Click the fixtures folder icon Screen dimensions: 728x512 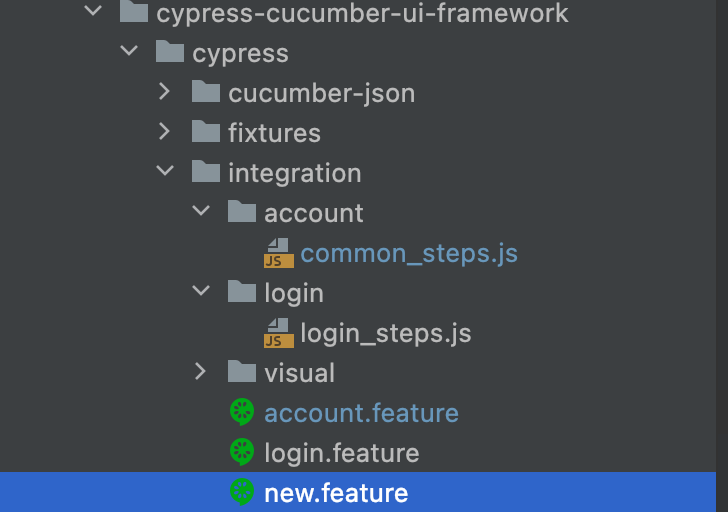(206, 132)
